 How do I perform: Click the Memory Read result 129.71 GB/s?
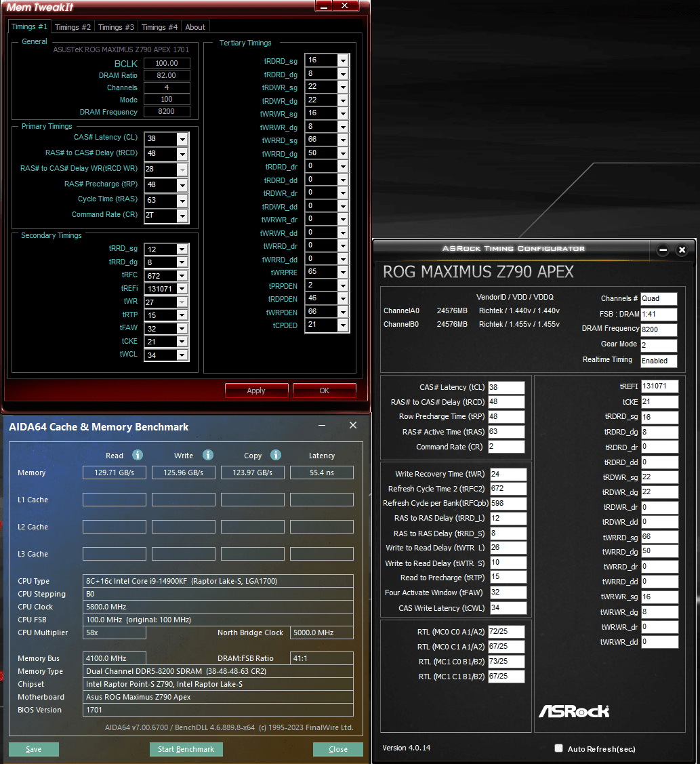point(115,473)
